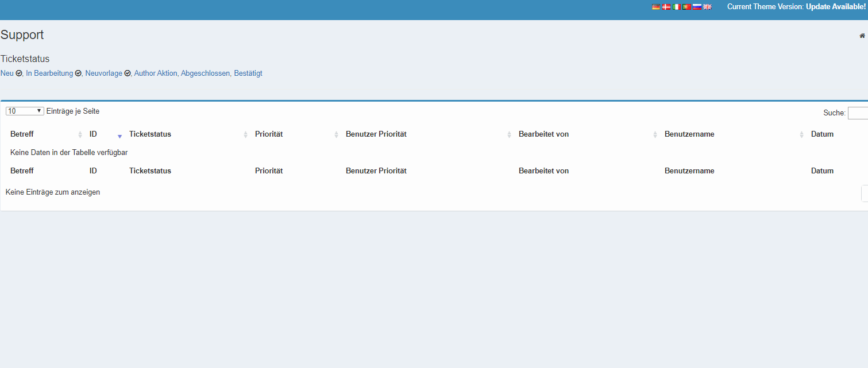
Task: Toggle the In Bearbeitung checkmark filter
Action: [x=78, y=73]
